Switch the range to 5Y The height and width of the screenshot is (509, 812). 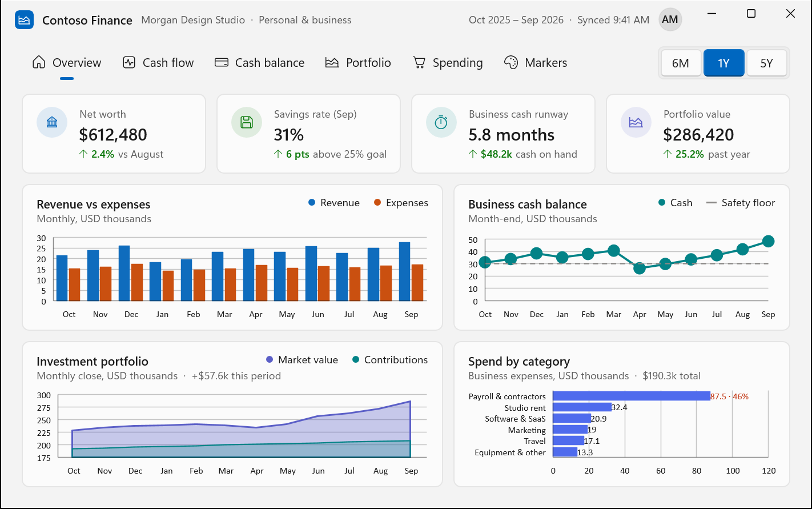click(766, 63)
